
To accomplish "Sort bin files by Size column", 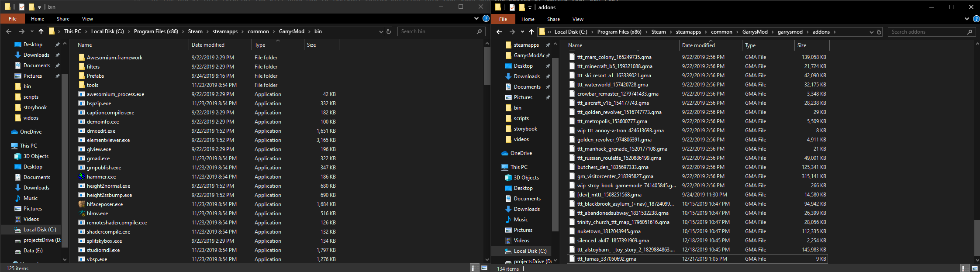I will tap(321, 45).
